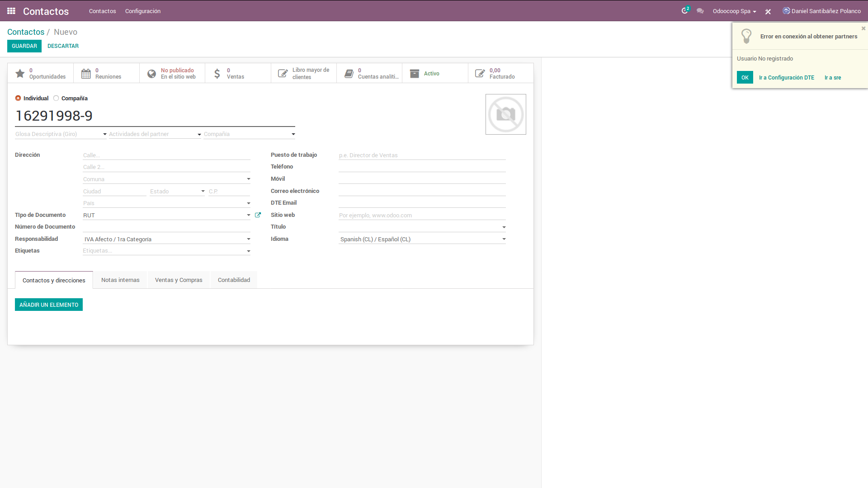Click external link icon beside RUT
This screenshot has height=488, width=868.
coord(258,215)
